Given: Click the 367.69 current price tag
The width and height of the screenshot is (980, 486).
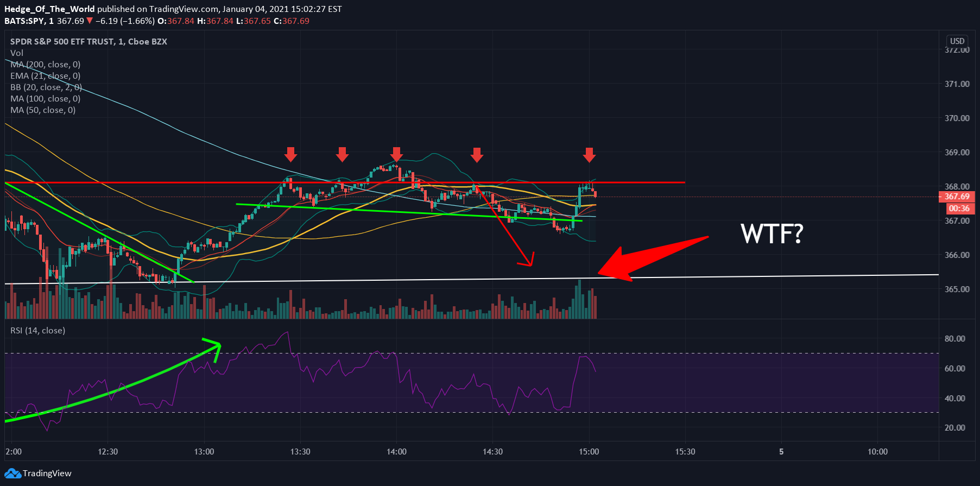Looking at the screenshot, I should (957, 197).
